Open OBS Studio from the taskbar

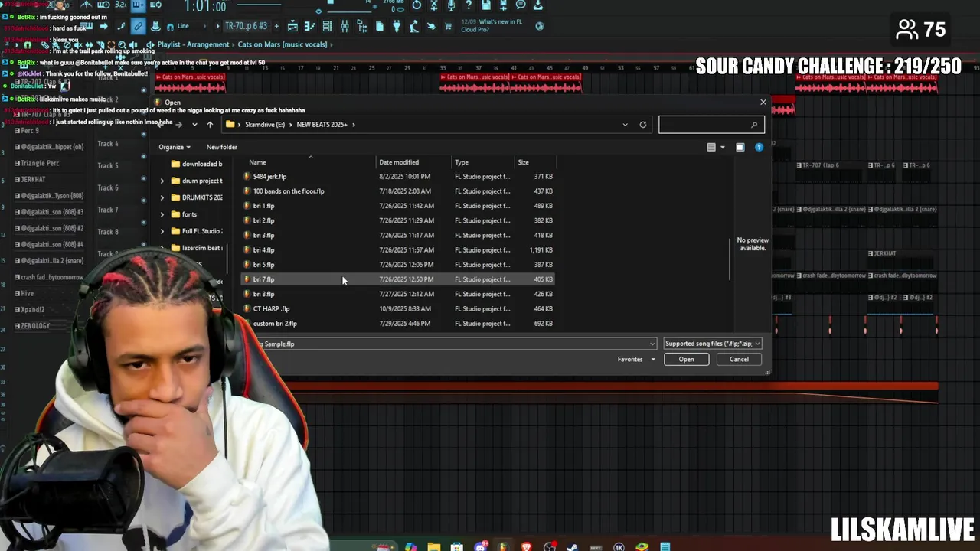pos(549,546)
